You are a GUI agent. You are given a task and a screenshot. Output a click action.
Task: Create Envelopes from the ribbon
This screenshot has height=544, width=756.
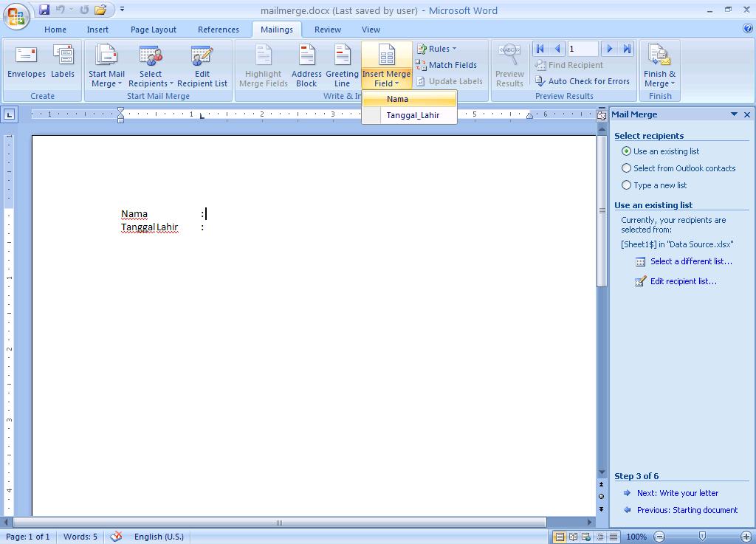tap(26, 62)
